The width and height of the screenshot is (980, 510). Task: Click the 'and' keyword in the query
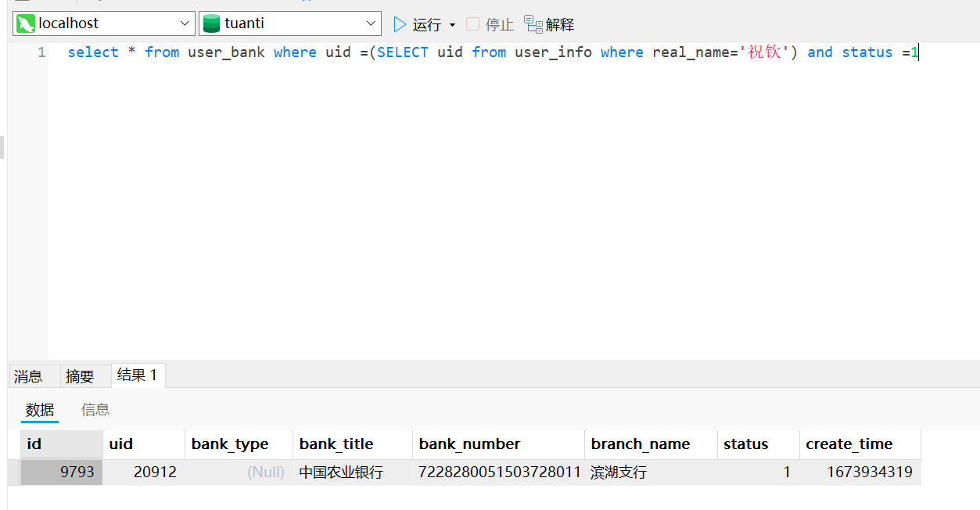click(x=820, y=52)
